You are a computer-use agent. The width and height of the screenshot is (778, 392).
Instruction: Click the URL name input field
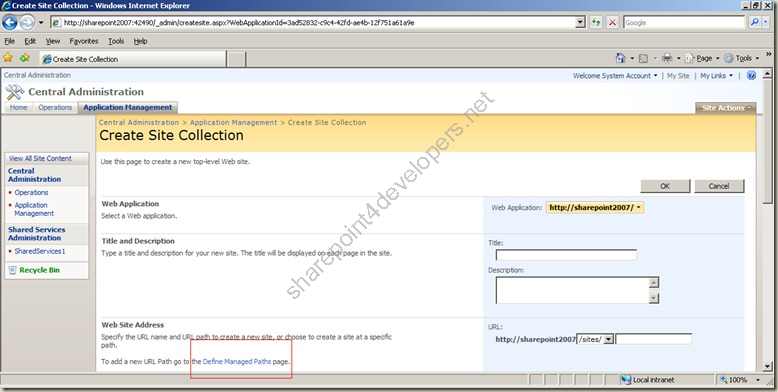(x=654, y=339)
